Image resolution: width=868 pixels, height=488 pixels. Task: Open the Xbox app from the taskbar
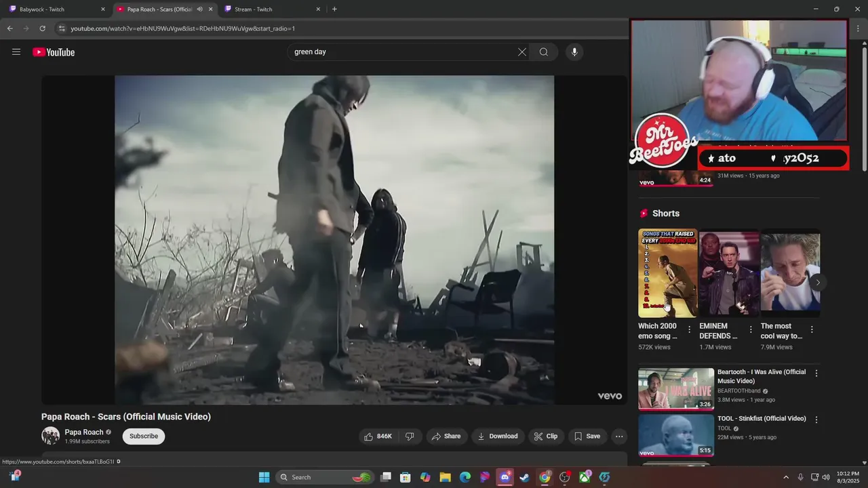pyautogui.click(x=584, y=477)
